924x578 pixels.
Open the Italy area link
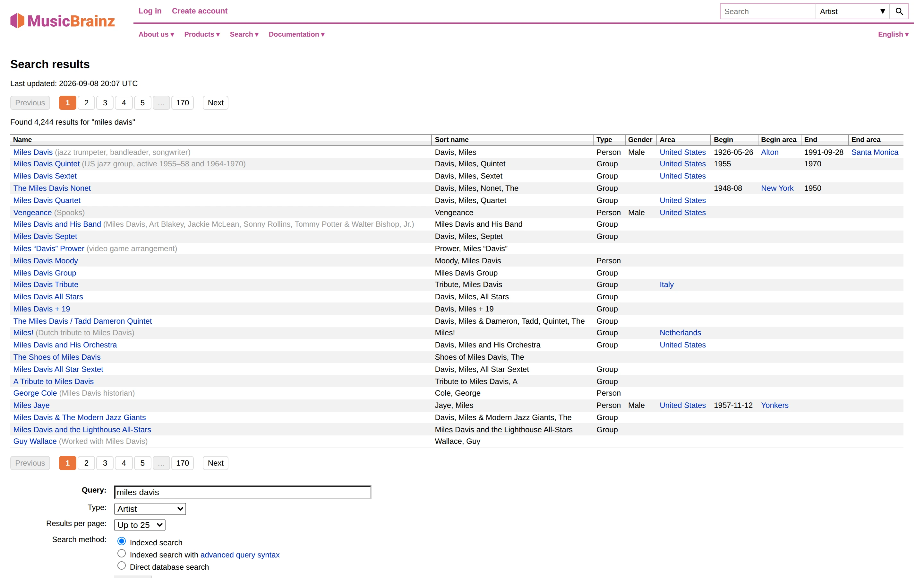[x=667, y=285]
